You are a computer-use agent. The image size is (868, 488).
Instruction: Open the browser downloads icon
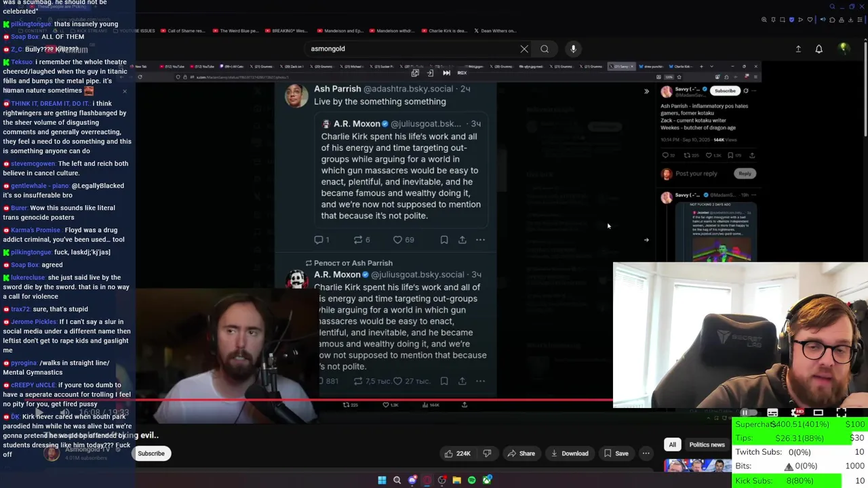tap(850, 20)
